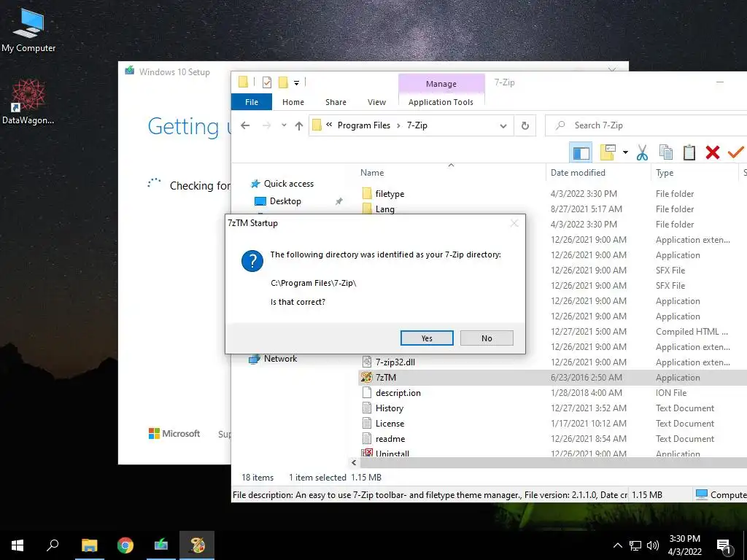Open the Windows Start menu

coord(18,545)
